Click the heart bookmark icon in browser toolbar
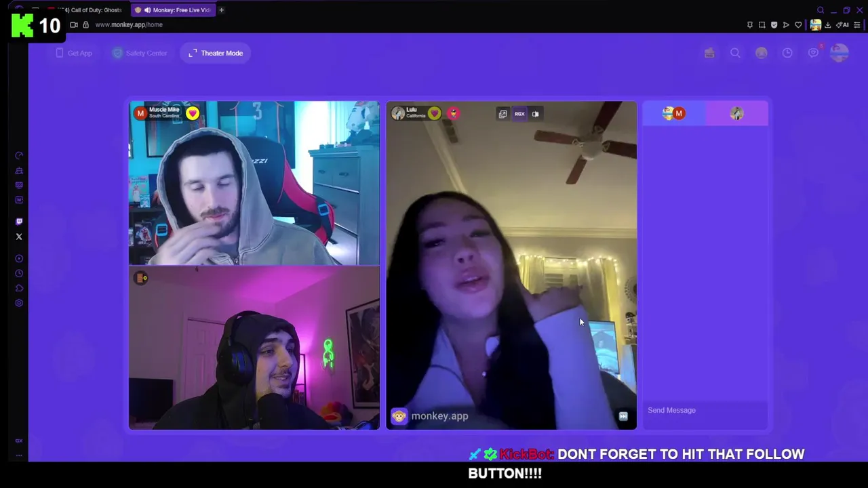 pos(798,25)
